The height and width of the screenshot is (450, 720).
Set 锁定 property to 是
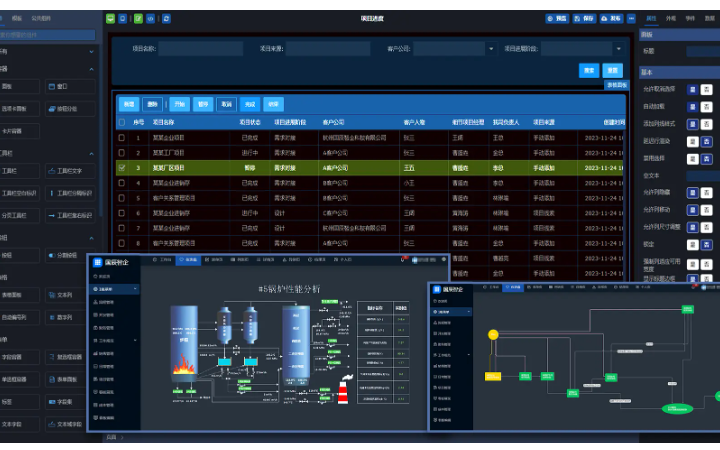[x=693, y=245]
